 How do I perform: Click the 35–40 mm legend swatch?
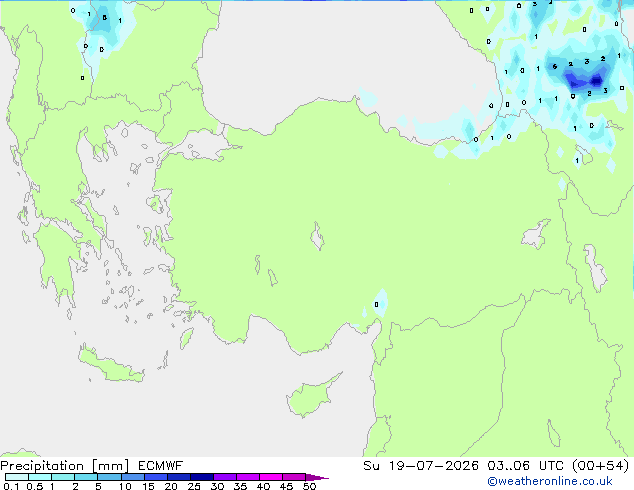pos(248,477)
